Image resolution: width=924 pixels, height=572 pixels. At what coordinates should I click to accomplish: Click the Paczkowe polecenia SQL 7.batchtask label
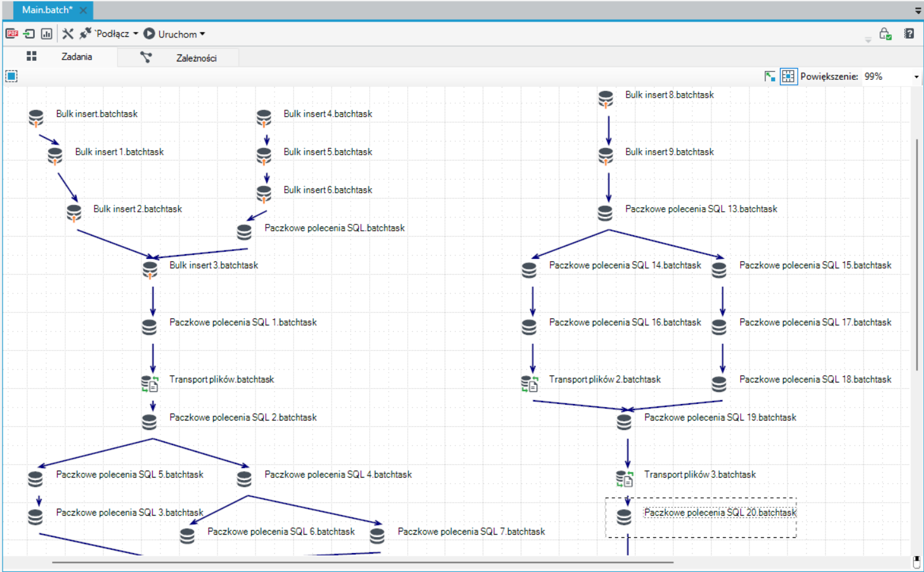point(471,531)
